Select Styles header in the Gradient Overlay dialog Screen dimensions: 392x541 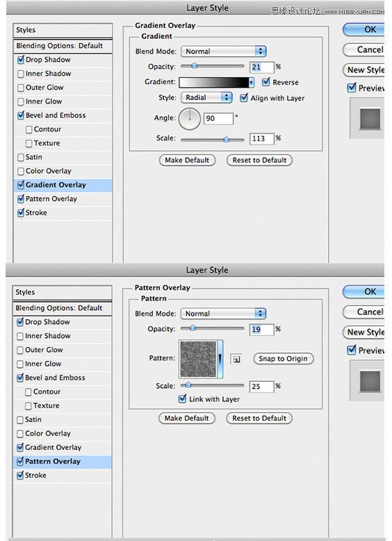pos(63,31)
